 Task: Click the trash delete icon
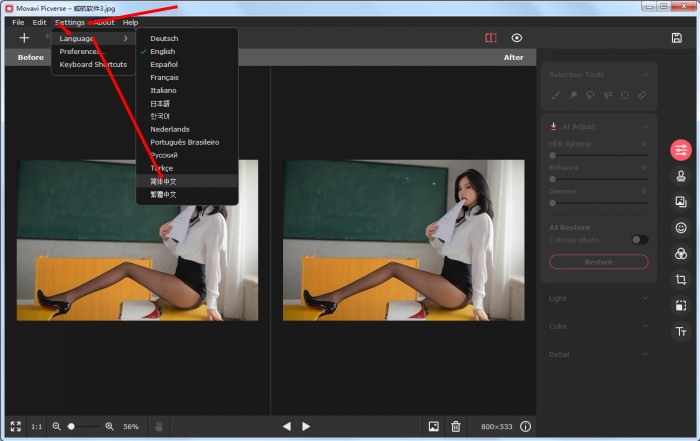(x=456, y=426)
